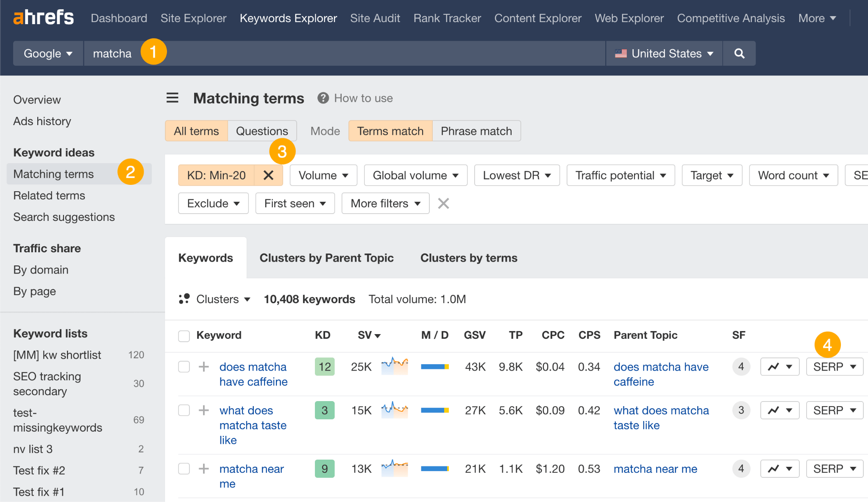Click the matcha keyword input field

coord(112,53)
